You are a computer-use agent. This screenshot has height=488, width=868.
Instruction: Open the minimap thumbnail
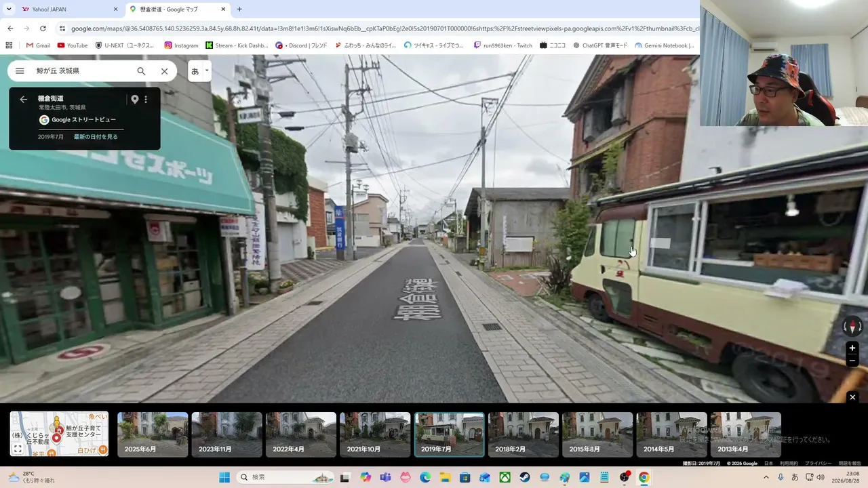pos(59,434)
